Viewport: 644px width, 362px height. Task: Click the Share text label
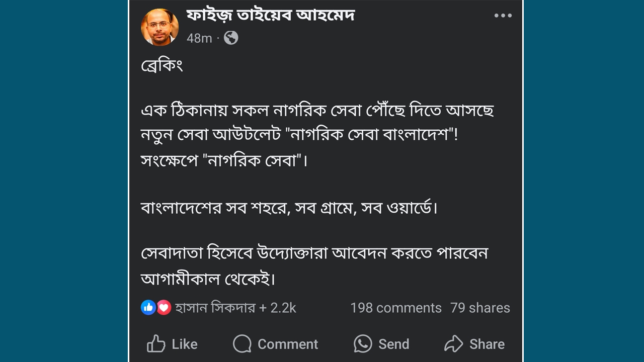[487, 344]
